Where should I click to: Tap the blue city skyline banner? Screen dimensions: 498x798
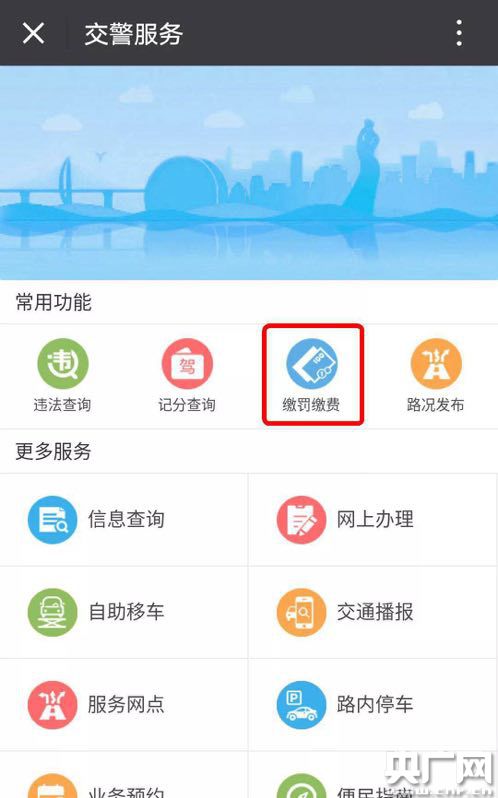(x=249, y=173)
